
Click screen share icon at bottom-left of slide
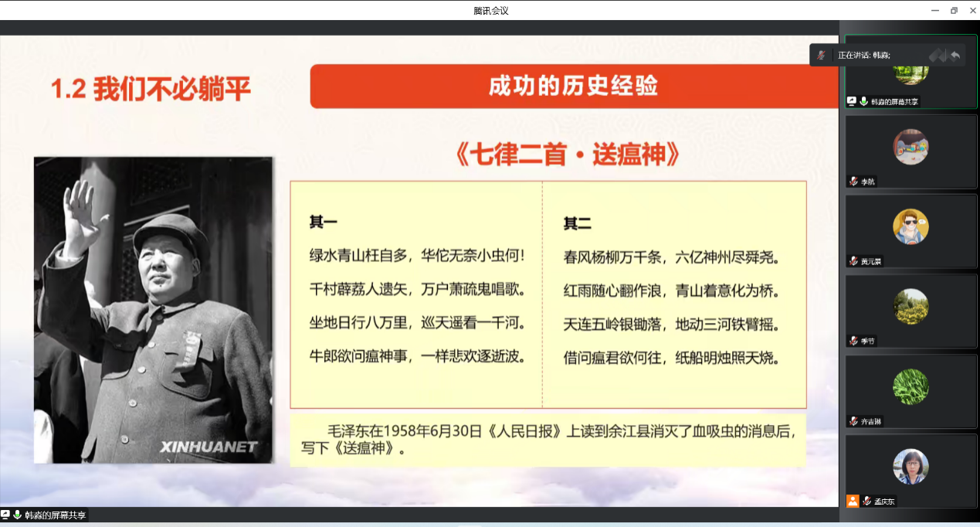click(5, 515)
